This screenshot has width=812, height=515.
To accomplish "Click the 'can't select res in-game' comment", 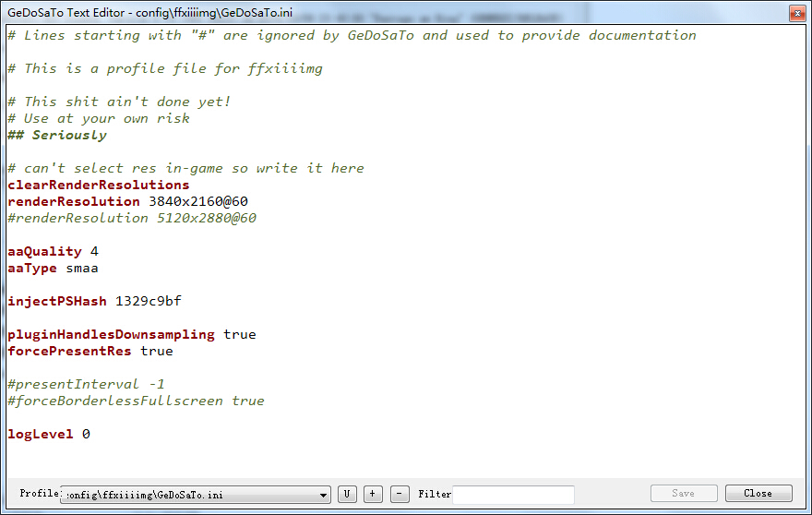I will pyautogui.click(x=185, y=168).
